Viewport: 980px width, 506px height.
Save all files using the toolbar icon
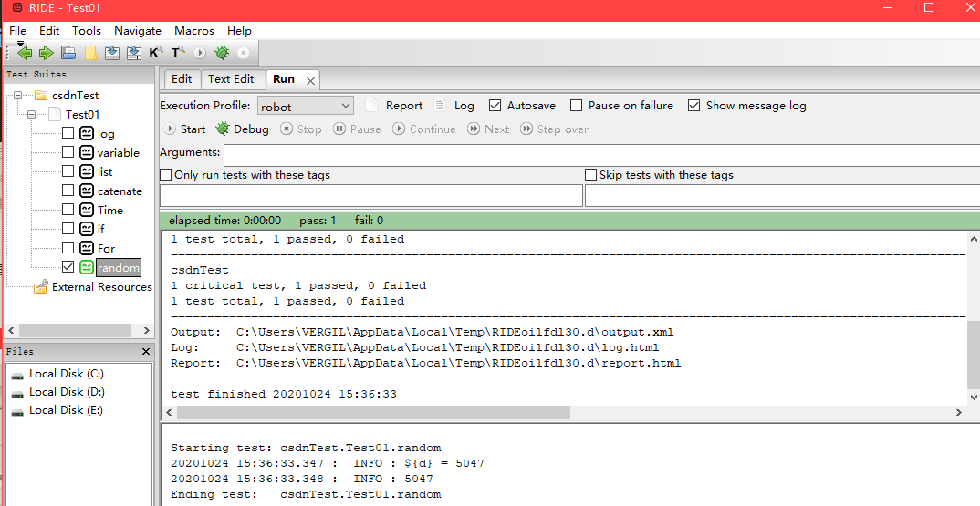coord(134,53)
